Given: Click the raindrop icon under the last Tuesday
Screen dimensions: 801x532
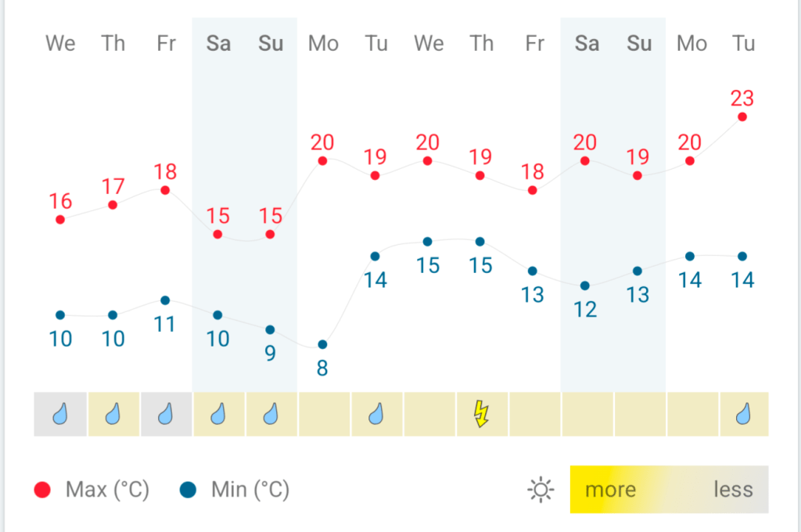Looking at the screenshot, I should click(x=743, y=414).
